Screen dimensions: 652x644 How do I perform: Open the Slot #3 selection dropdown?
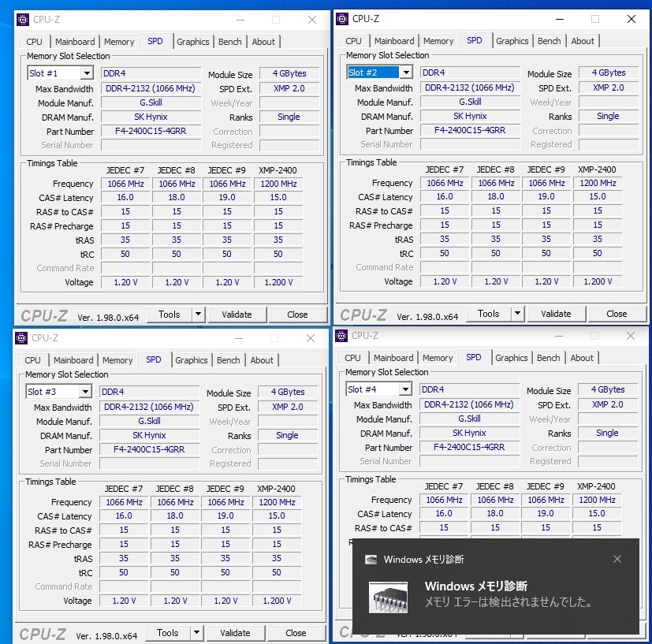(x=85, y=392)
